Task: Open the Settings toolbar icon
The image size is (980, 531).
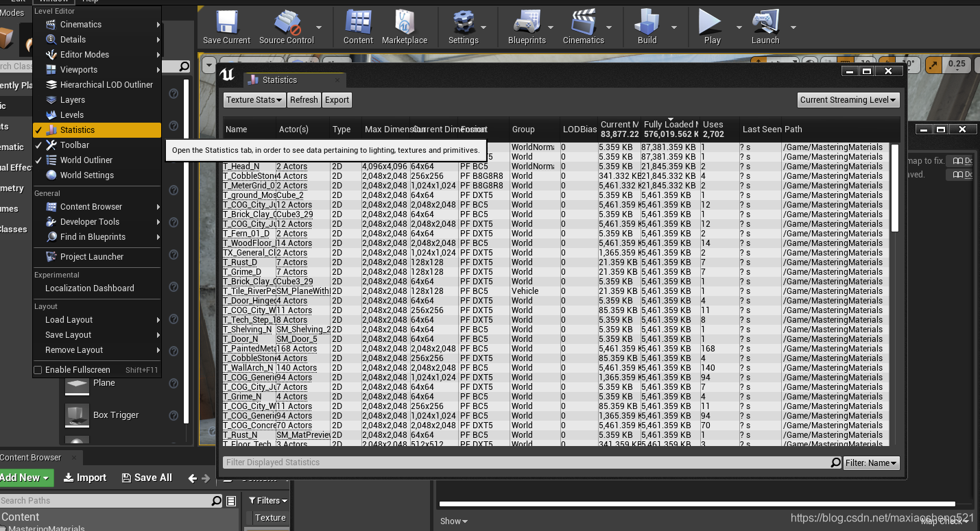Action: point(464,27)
